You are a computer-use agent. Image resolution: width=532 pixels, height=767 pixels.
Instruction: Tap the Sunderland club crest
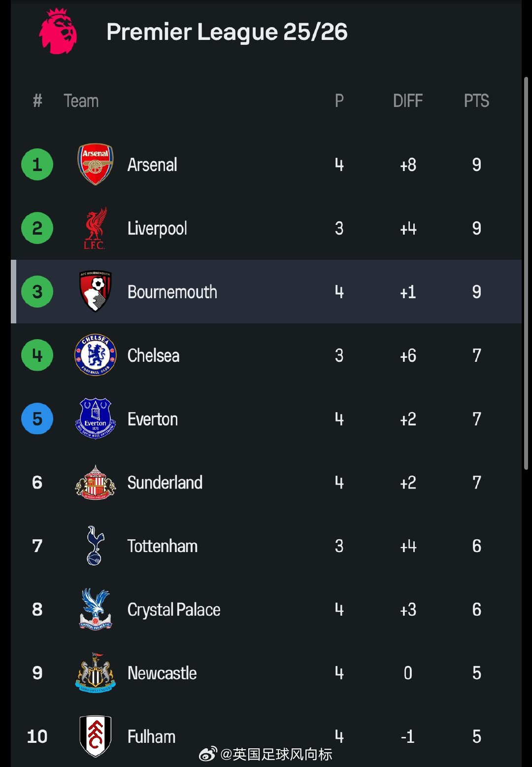click(x=96, y=482)
